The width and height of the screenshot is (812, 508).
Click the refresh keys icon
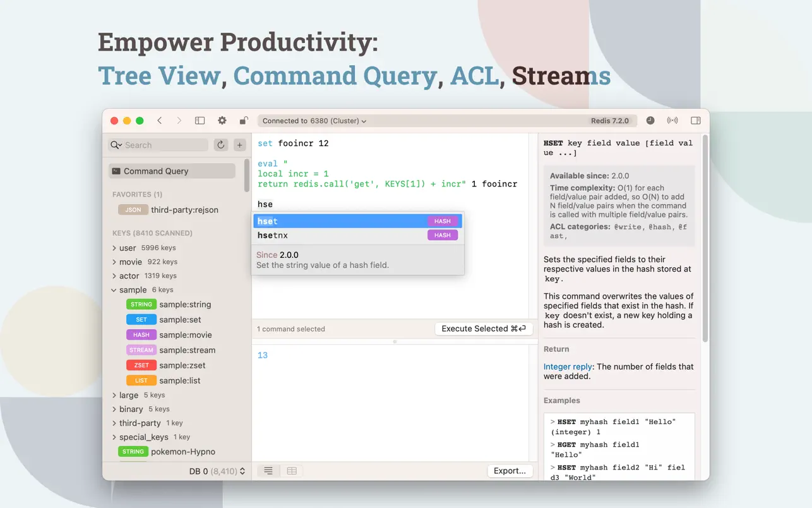point(221,145)
